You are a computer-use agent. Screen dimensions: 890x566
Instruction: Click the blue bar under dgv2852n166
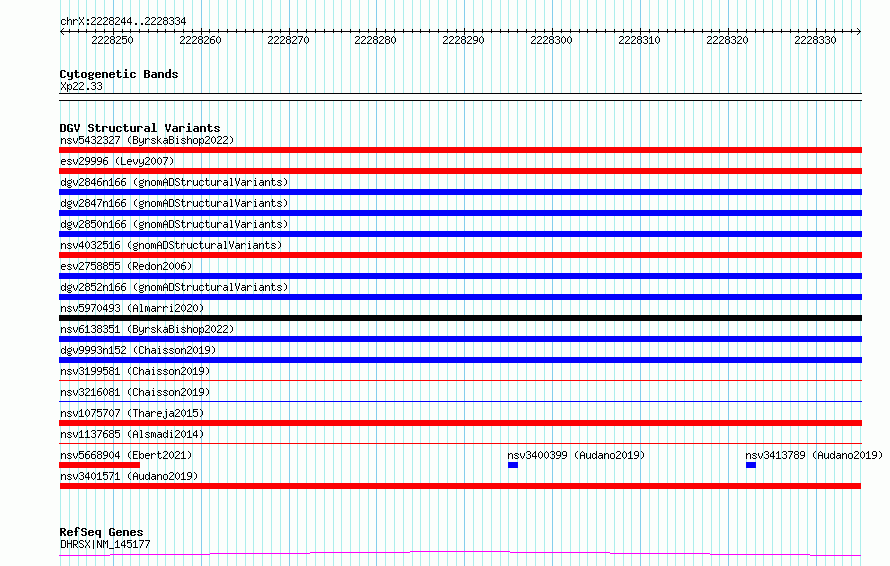pyautogui.click(x=460, y=297)
